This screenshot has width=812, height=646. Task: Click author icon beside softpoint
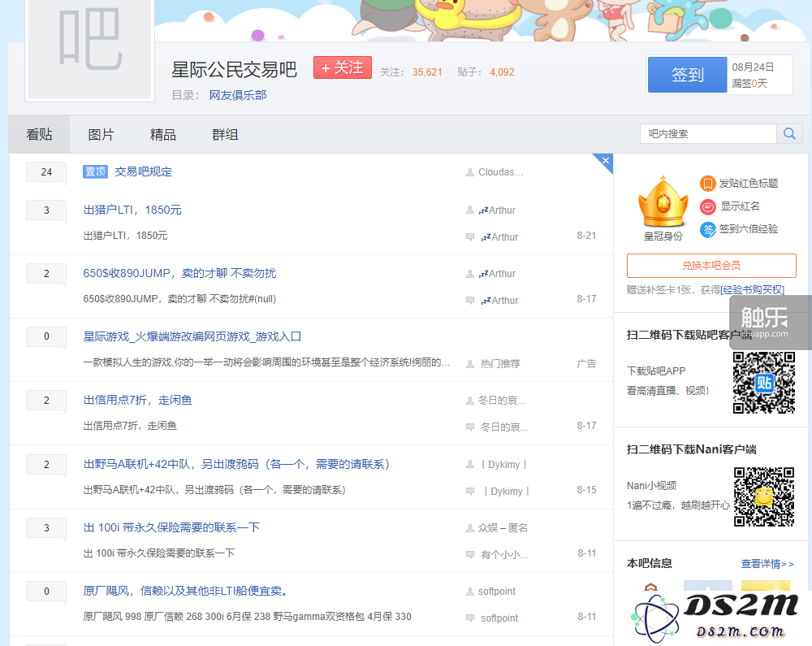pos(469,592)
